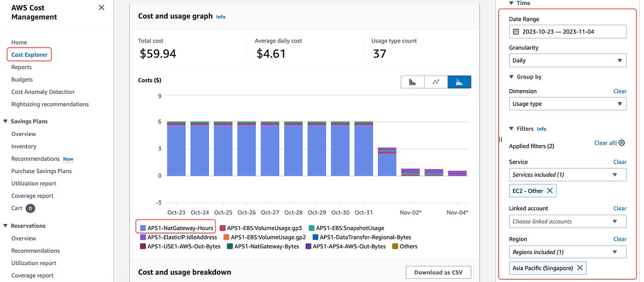
Task: Clear the Region filter
Action: pos(620,239)
